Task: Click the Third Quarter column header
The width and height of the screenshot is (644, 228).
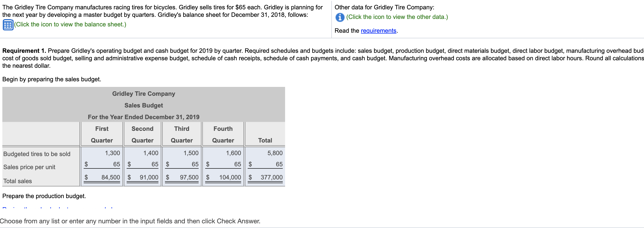Action: (182, 135)
